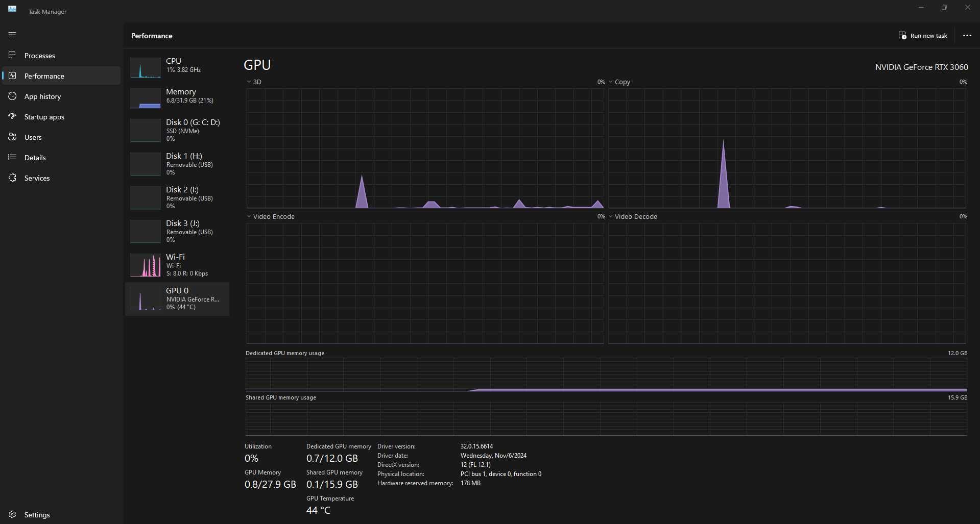Click the 3D engine usage graph
The image size is (980, 524).
(x=425, y=148)
